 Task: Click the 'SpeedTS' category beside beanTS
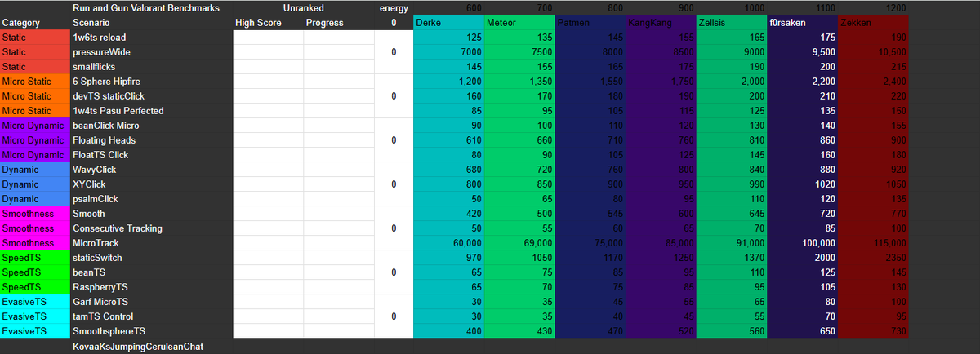pos(35,272)
